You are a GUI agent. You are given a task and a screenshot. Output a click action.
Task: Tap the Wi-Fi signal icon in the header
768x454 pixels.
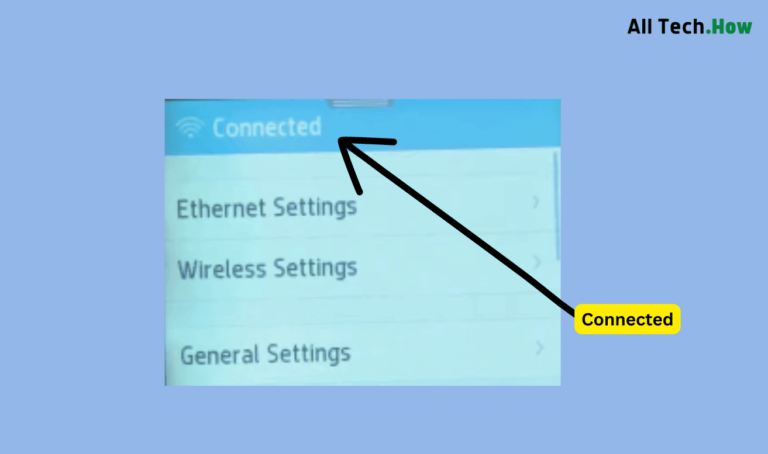(190, 127)
